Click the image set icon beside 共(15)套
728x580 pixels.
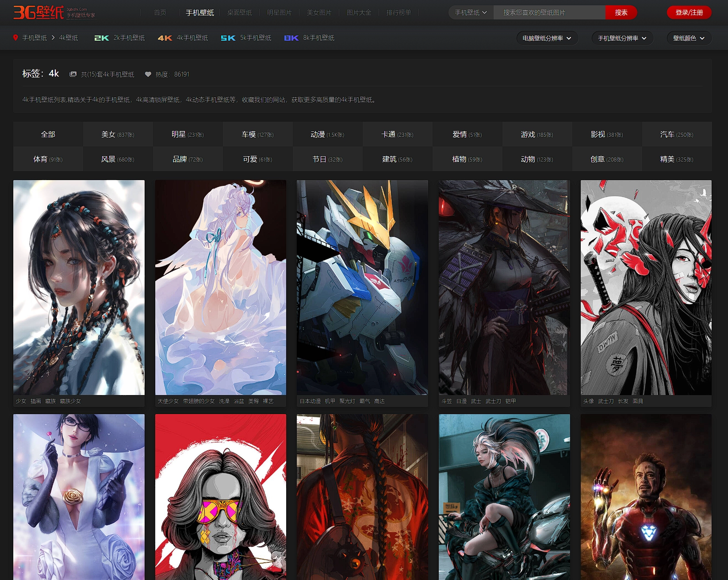click(x=73, y=74)
